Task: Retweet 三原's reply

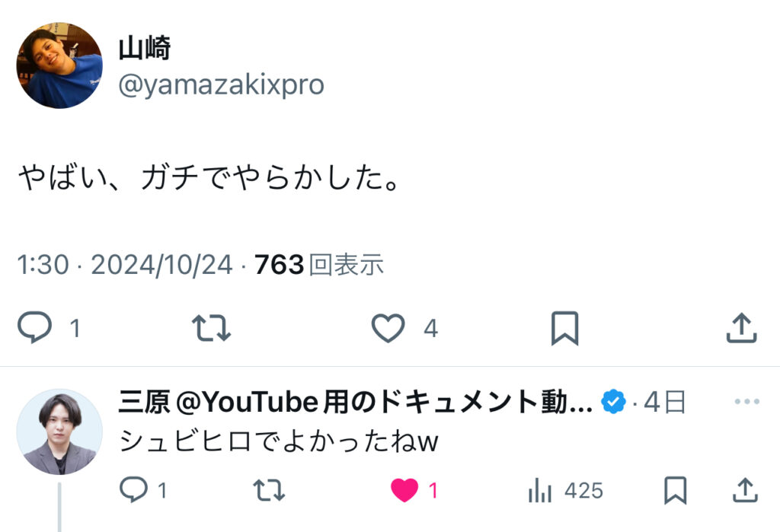Action: coord(267,491)
